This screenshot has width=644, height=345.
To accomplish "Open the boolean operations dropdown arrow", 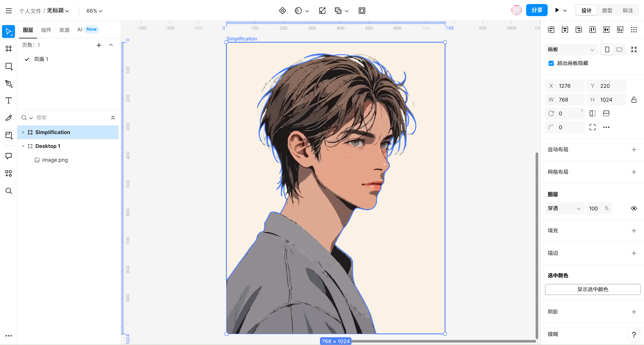I will (347, 11).
